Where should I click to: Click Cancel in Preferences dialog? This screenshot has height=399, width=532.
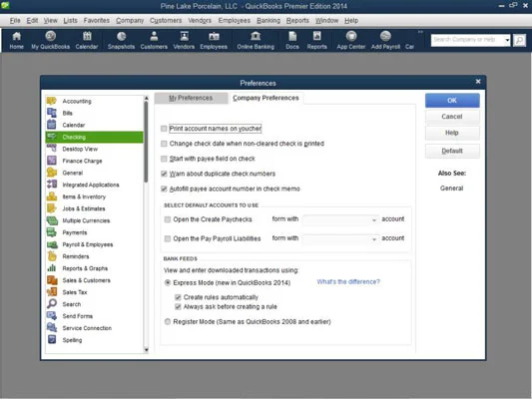[452, 117]
